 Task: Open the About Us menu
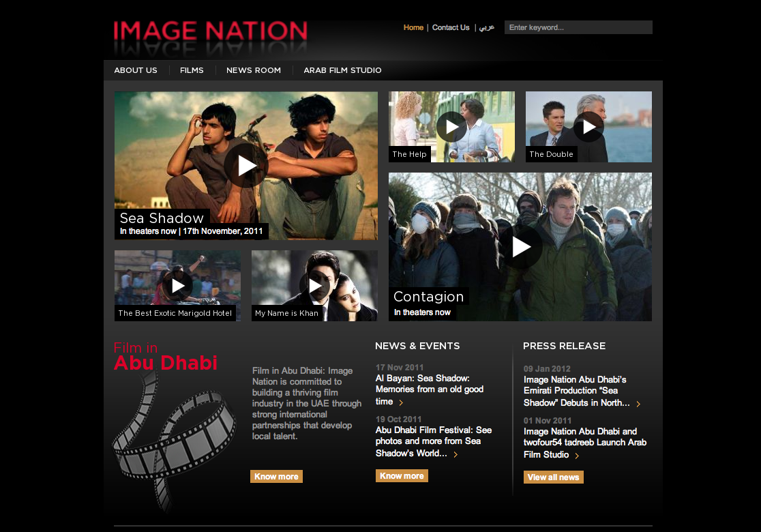pos(136,70)
